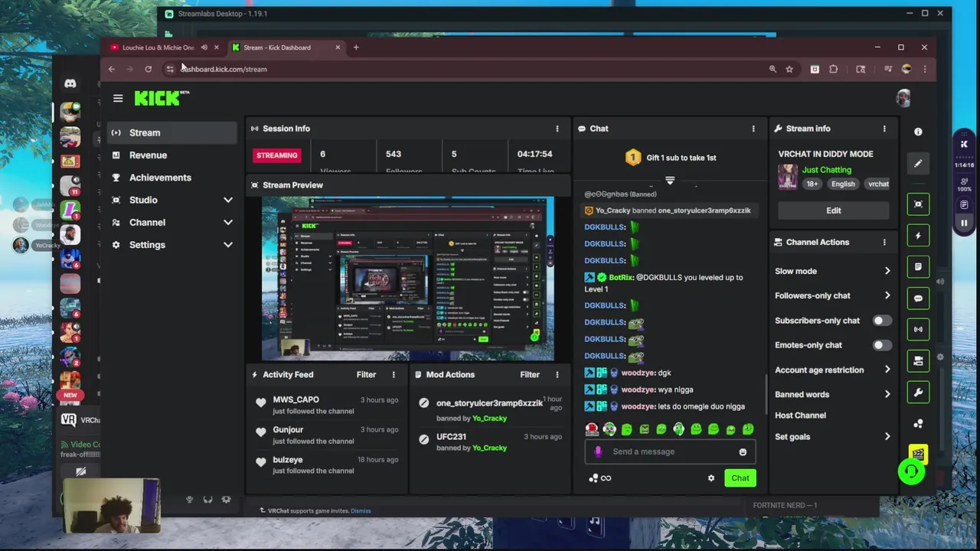Open Banned words settings
980x551 pixels.
(833, 394)
